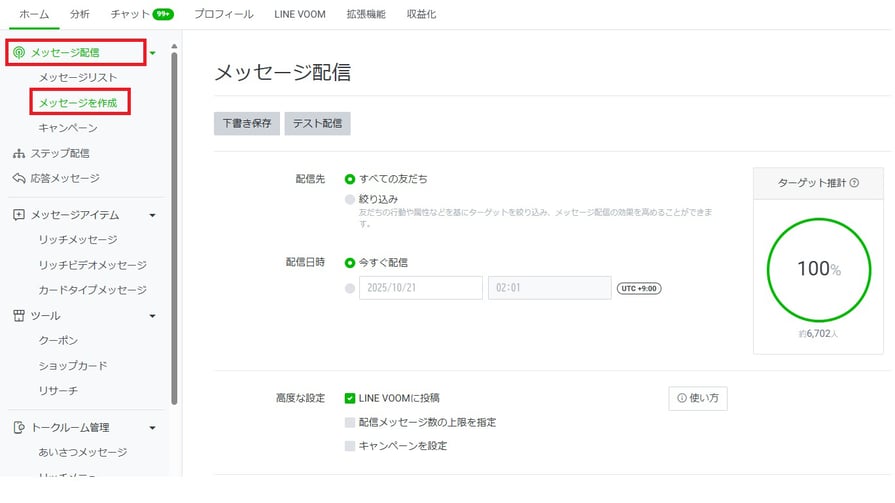This screenshot has width=895, height=503.
Task: Click the UTC +9:00 timezone badge
Action: point(639,288)
